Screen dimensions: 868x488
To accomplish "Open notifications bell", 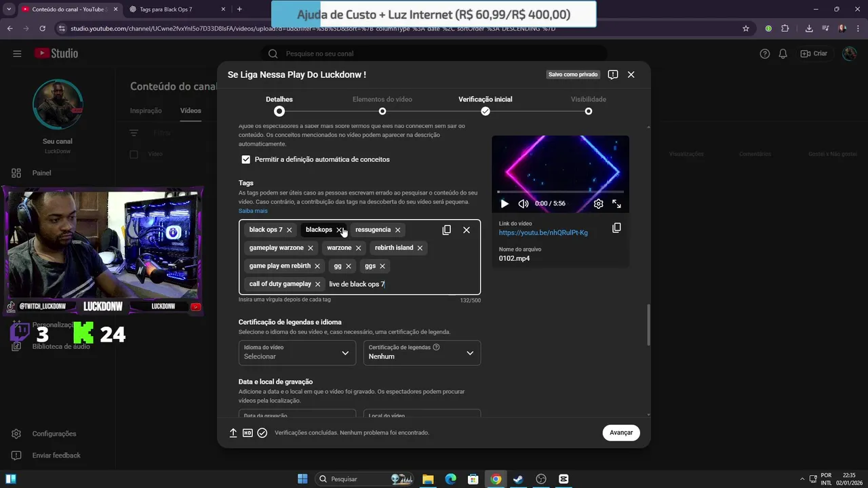I will click(x=783, y=54).
